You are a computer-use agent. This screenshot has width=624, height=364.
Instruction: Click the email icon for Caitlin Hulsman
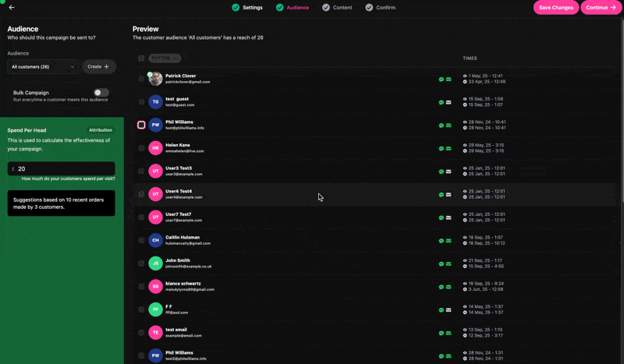(x=448, y=241)
